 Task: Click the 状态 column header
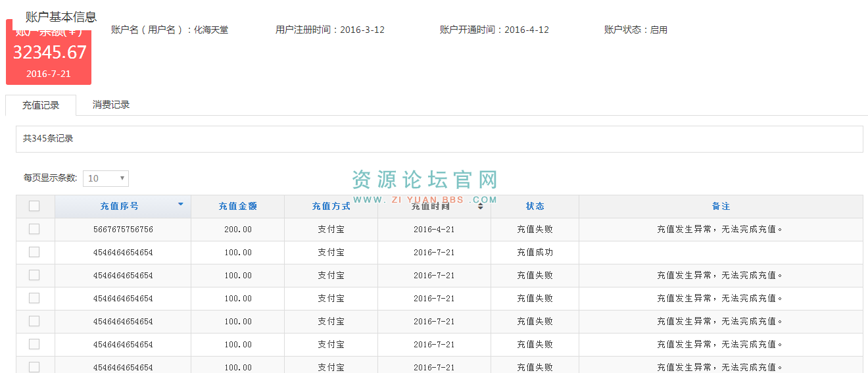tap(535, 207)
